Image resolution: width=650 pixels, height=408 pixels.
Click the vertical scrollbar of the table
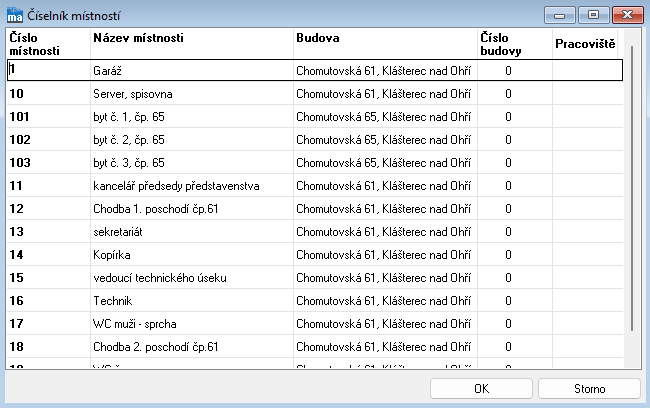[x=632, y=189]
